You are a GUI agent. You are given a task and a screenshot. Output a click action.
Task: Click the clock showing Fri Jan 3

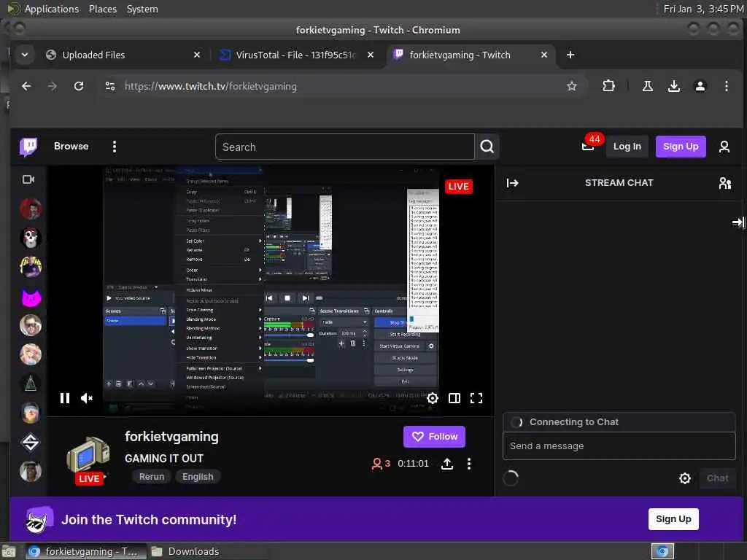pyautogui.click(x=703, y=9)
